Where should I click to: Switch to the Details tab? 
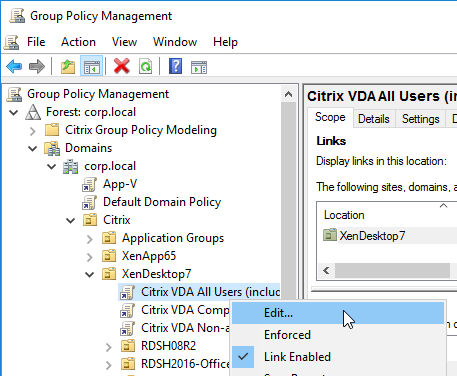tap(374, 119)
